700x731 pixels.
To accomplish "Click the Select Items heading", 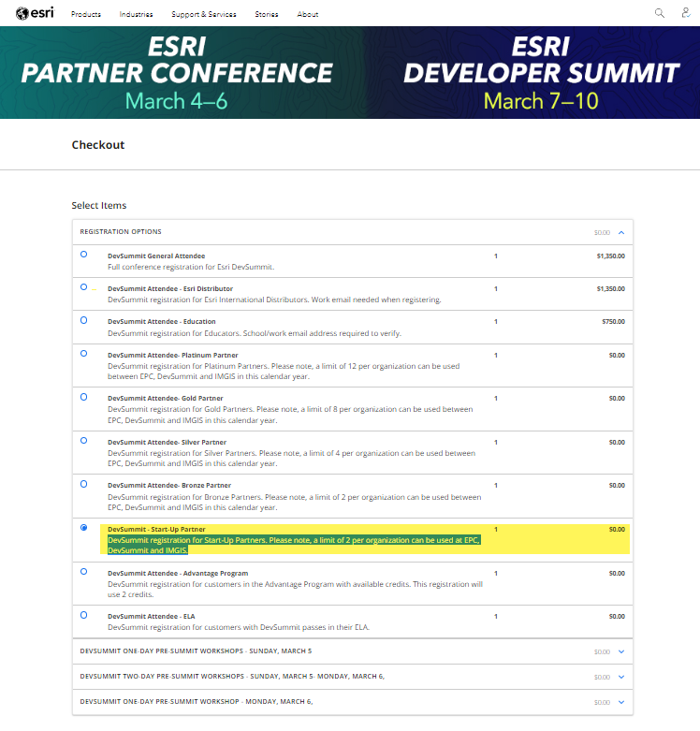I will pos(99,205).
